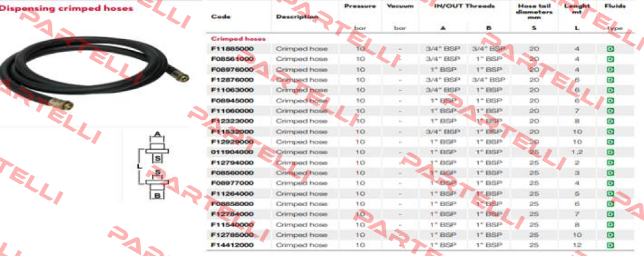This screenshot has width=644, height=256.
Task: Click the green fluid icon in row F11532000
Action: [610, 131]
